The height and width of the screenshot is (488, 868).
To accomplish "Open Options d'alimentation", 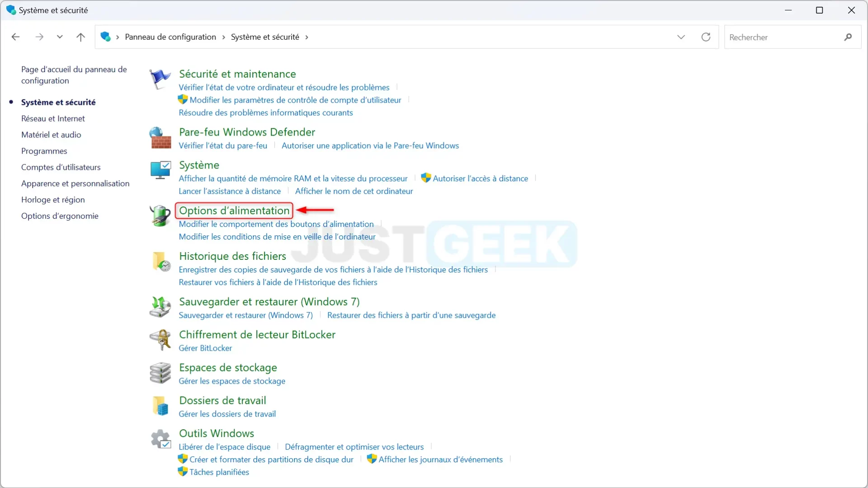I will pos(234,211).
